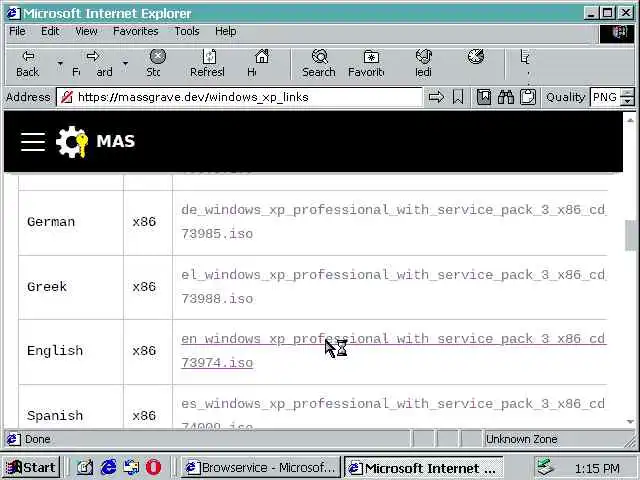Click the MAS site title

[116, 141]
